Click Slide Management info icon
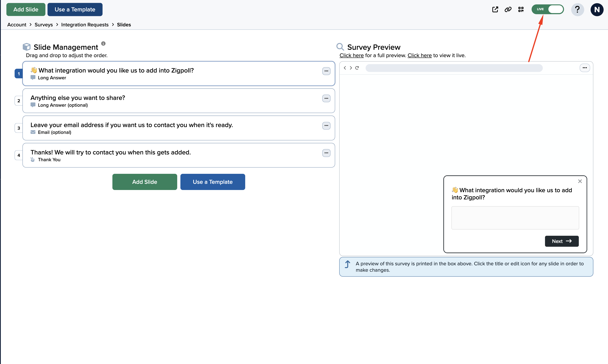This screenshot has height=364, width=608. point(103,43)
